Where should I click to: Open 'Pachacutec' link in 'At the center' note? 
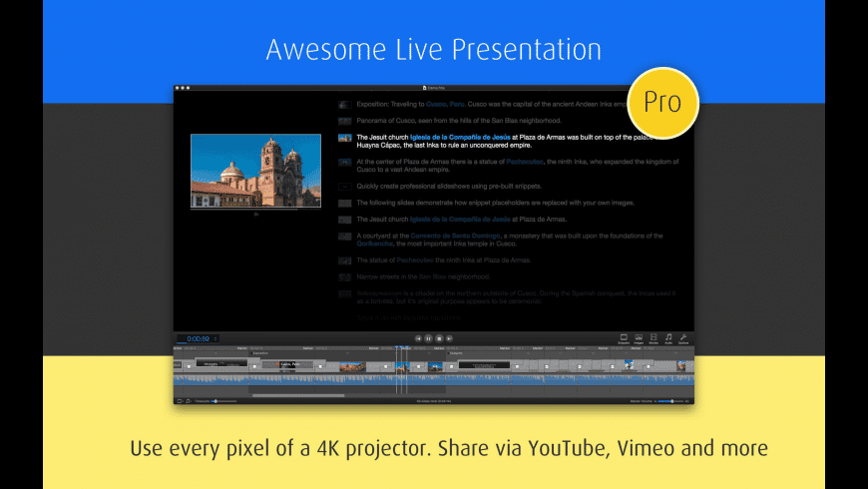tap(524, 162)
